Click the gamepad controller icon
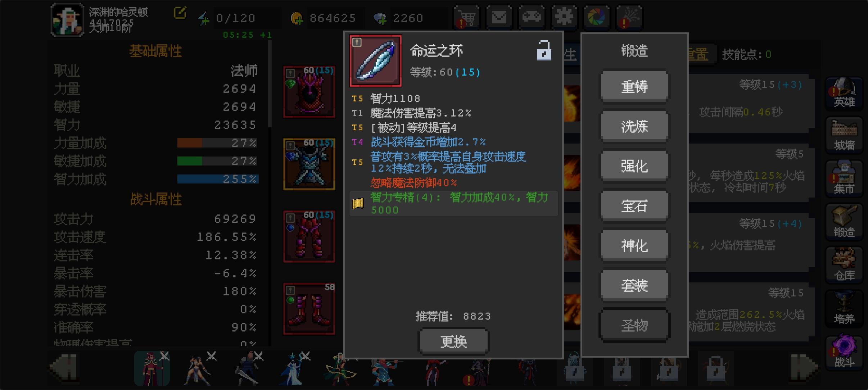This screenshot has height=390, width=868. [x=532, y=17]
